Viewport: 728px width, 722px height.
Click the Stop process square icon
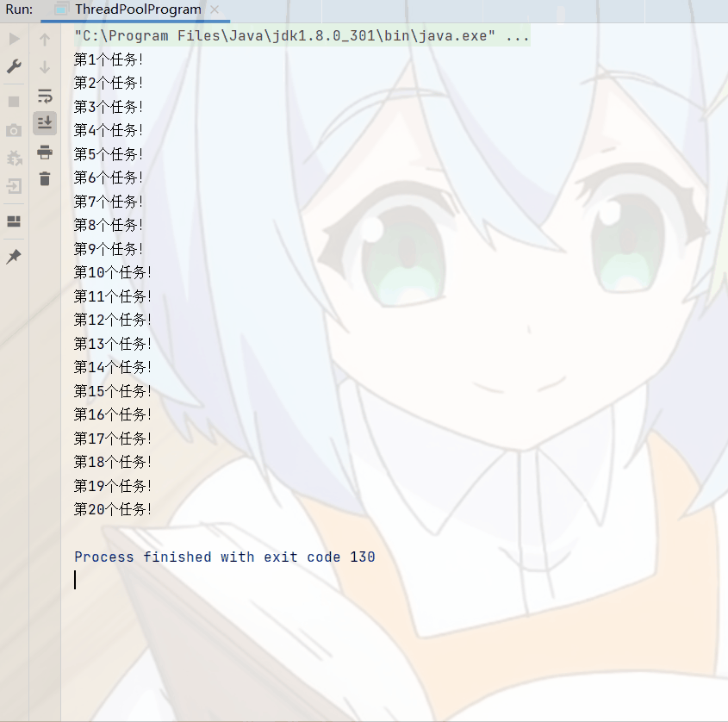pyautogui.click(x=14, y=102)
